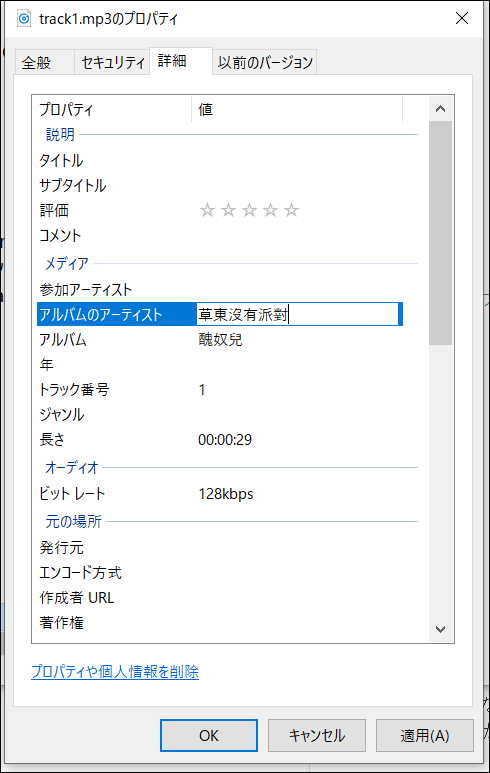This screenshot has width=490, height=773.
Task: Select the 著作権 property row
Action: click(x=220, y=623)
